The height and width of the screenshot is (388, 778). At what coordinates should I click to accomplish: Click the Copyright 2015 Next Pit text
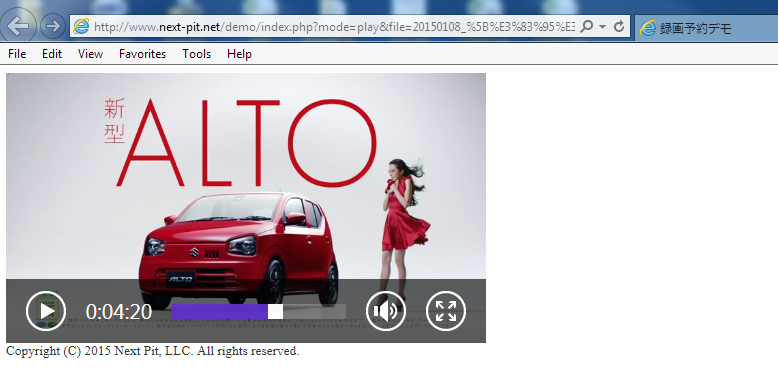tap(153, 351)
